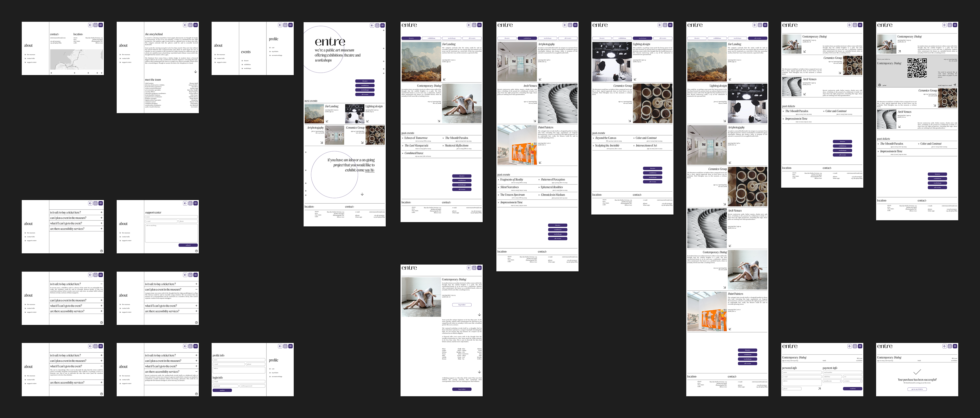Click help icon in support center form frame
The image size is (980, 418).
pyautogui.click(x=196, y=251)
